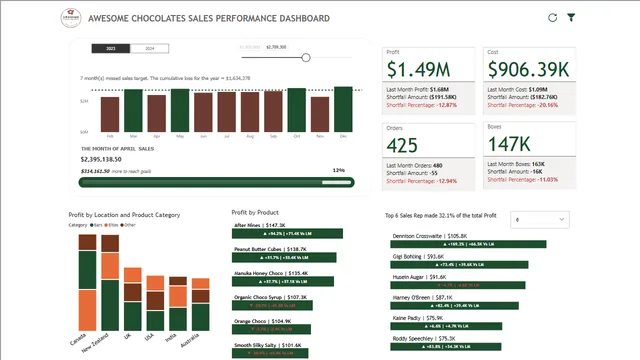Click Kaine Padly's profit bar
Image resolution: width=640 pixels, height=360 pixels.
pyautogui.click(x=446, y=326)
